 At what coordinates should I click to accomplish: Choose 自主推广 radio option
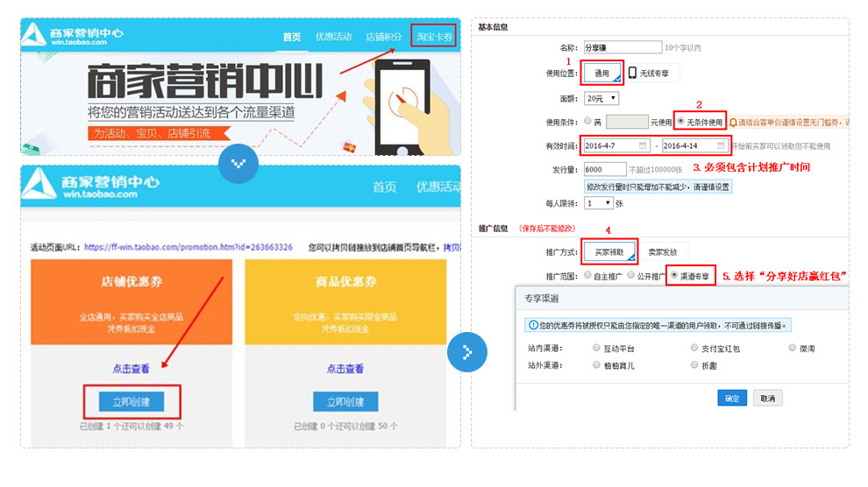tap(588, 275)
